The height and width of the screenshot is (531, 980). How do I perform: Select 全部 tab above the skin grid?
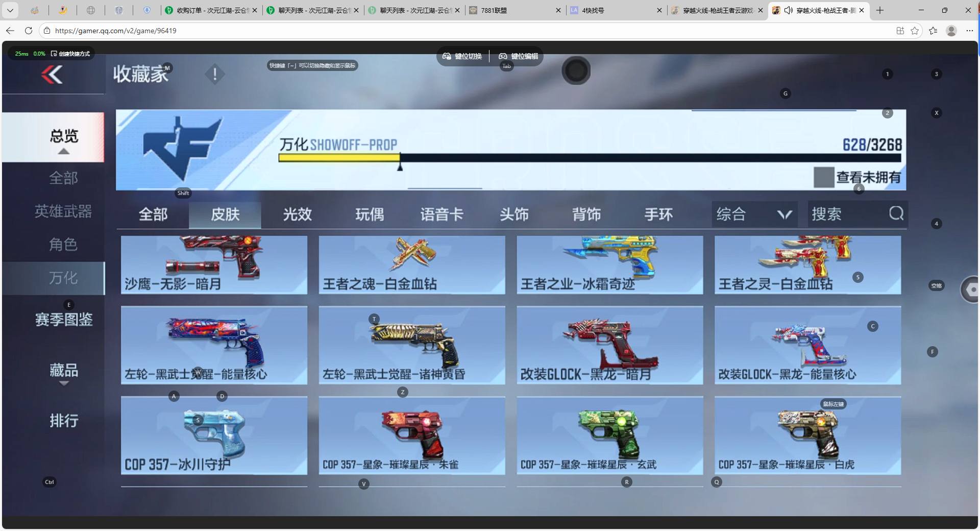[153, 214]
